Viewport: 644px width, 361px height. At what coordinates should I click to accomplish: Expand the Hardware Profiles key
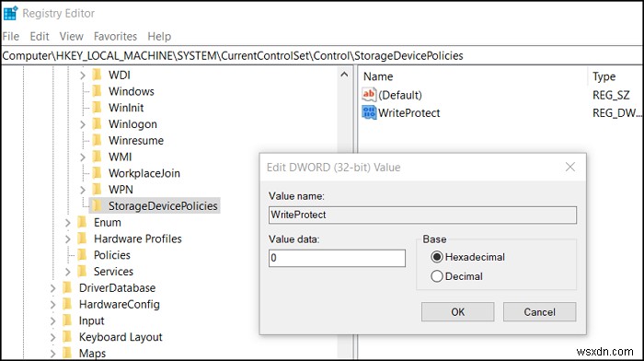pyautogui.click(x=68, y=239)
